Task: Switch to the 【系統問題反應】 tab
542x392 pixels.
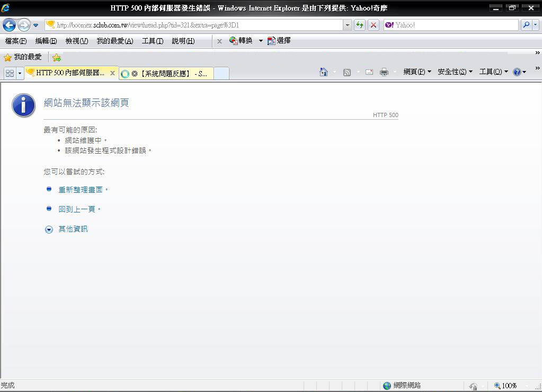Action: 166,74
